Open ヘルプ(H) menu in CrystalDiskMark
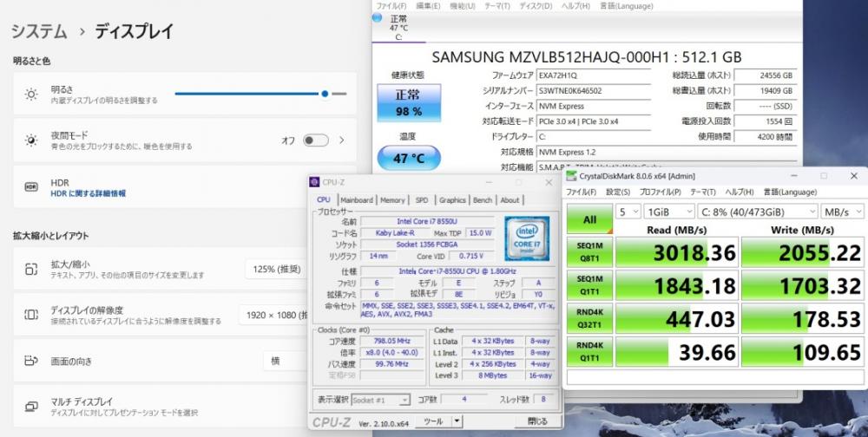Viewport: 868px width, 437px height. point(740,192)
